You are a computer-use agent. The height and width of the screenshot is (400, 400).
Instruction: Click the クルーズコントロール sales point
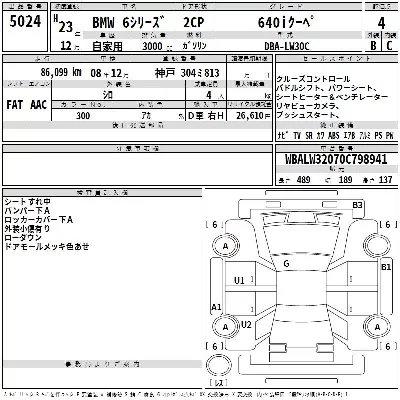(x=313, y=79)
